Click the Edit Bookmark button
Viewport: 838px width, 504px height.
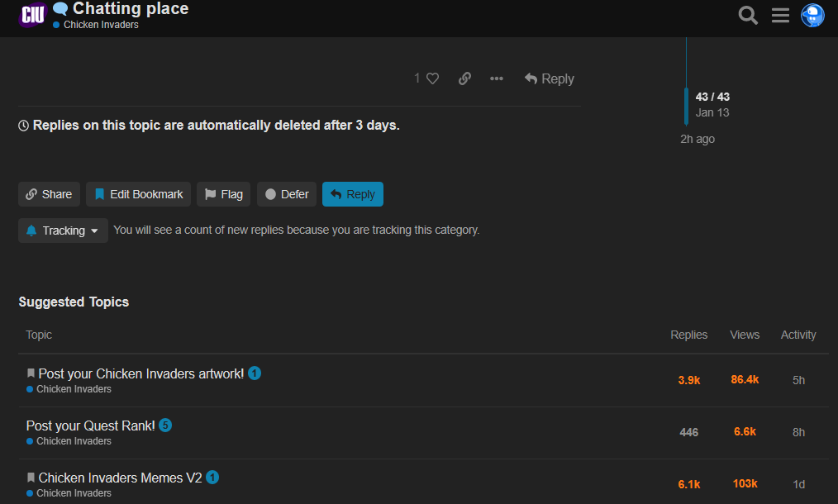coord(138,194)
